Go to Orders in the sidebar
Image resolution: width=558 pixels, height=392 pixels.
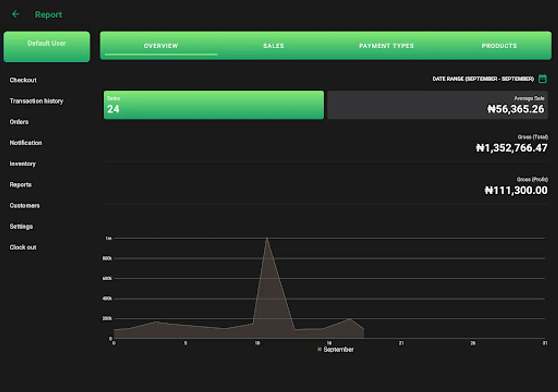(x=19, y=122)
